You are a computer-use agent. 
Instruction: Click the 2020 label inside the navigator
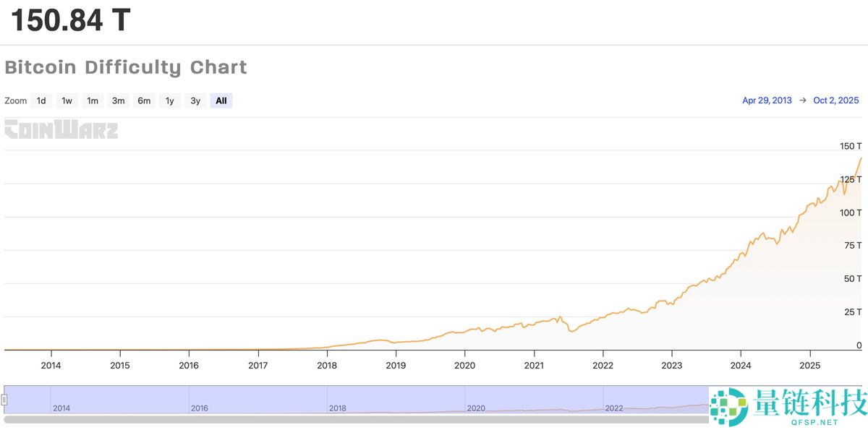click(476, 408)
